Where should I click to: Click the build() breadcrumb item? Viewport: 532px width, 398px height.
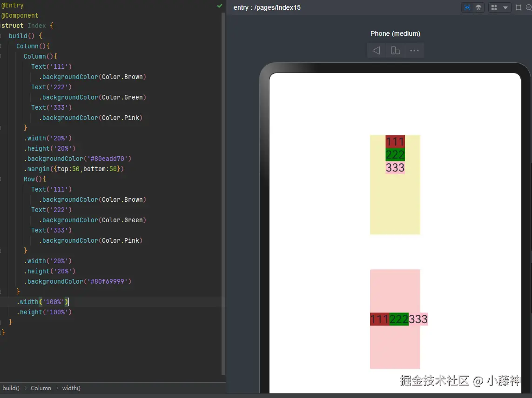11,388
